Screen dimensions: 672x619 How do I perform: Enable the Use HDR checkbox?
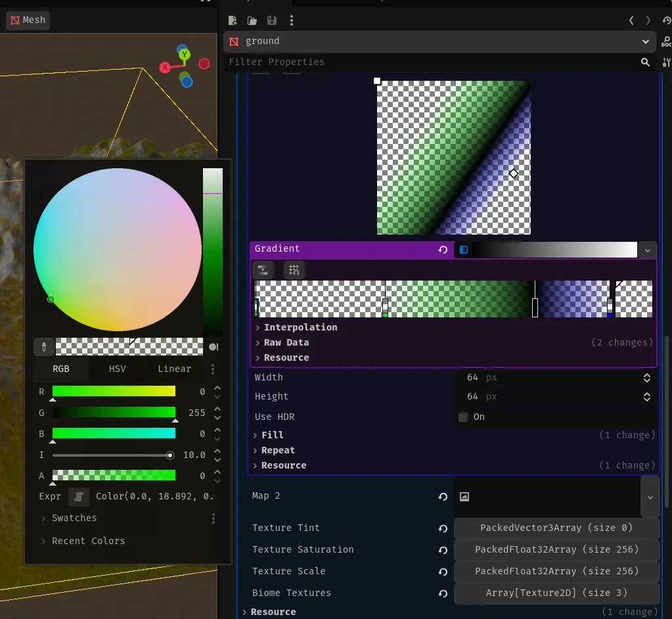pyautogui.click(x=463, y=417)
